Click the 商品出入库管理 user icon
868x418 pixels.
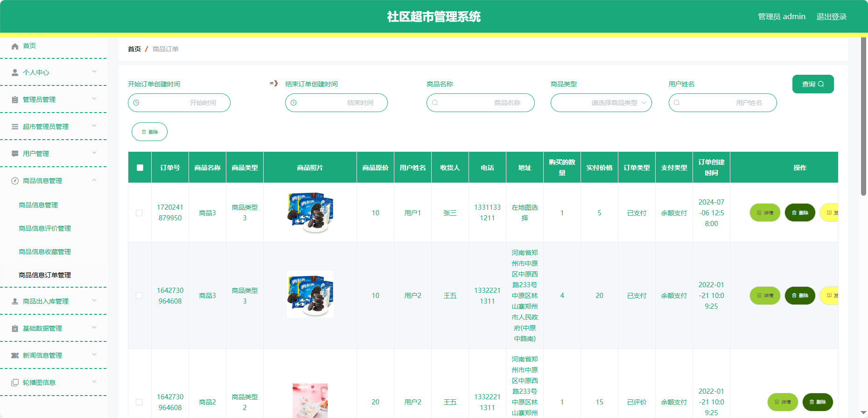point(15,301)
